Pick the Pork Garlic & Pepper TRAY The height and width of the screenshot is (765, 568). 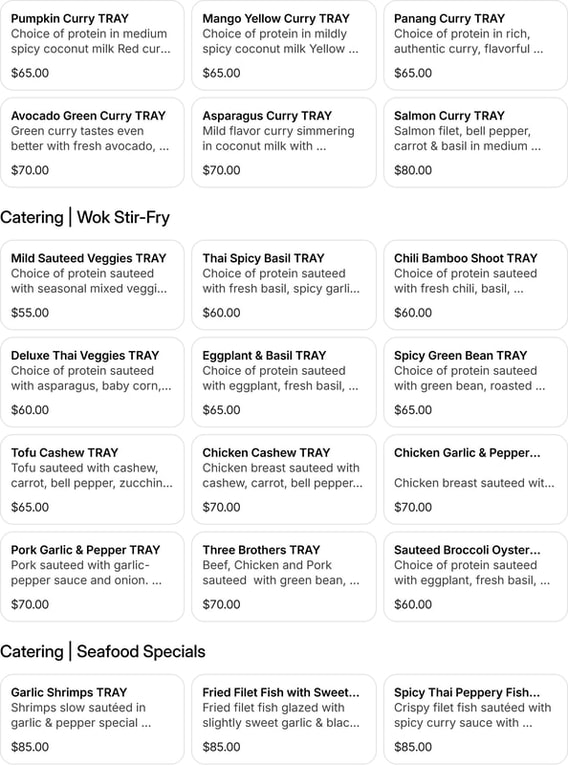pyautogui.click(x=92, y=576)
